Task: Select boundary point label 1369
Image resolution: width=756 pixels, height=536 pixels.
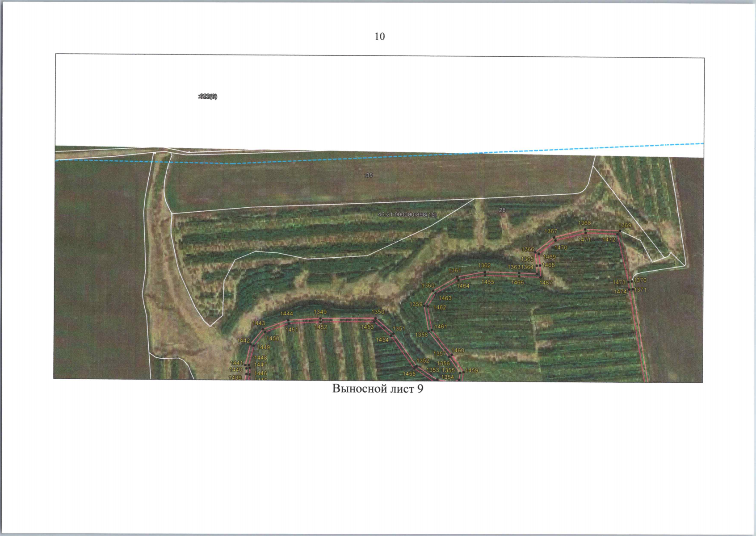Action: coord(625,225)
